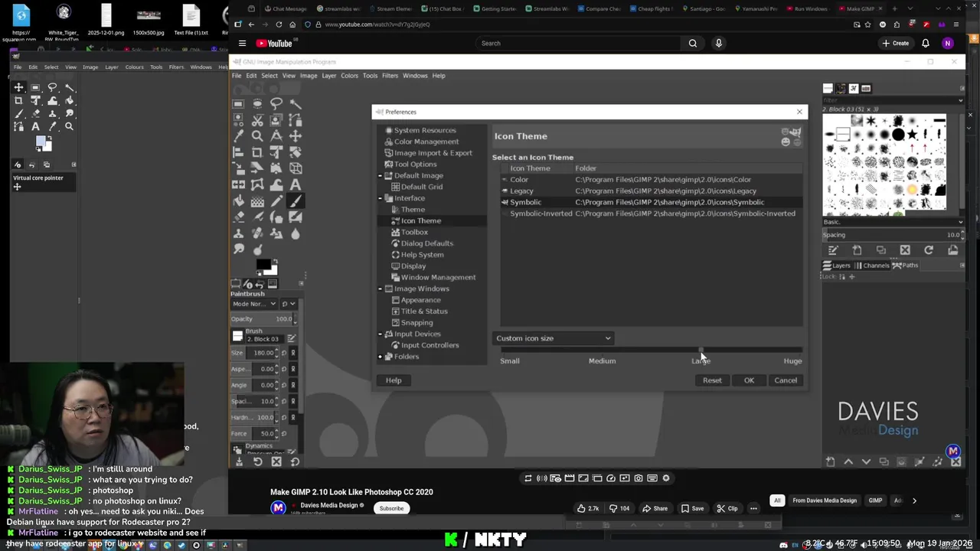Click the YouTube search input field
The image size is (980, 551).
coord(578,43)
